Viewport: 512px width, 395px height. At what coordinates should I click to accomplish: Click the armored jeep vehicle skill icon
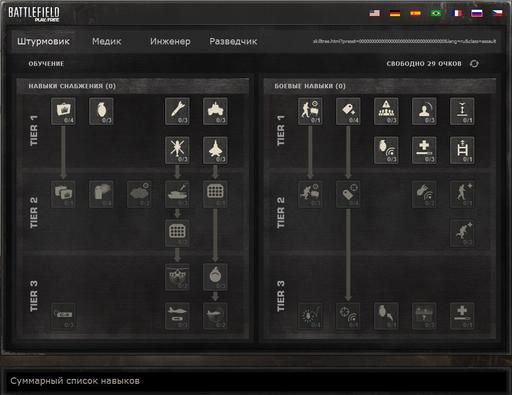(215, 111)
